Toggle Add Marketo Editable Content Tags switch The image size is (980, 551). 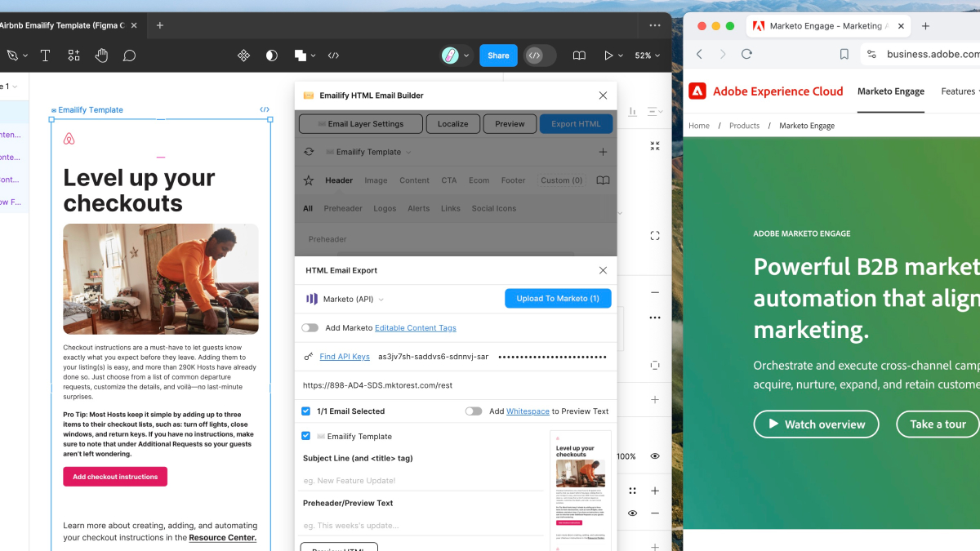tap(310, 328)
